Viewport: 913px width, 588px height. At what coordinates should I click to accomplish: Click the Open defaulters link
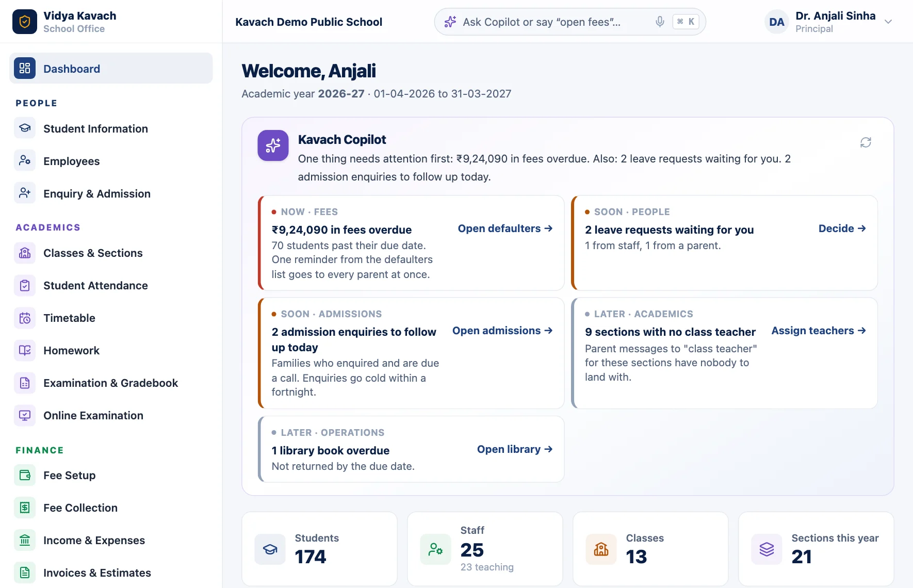pyautogui.click(x=505, y=228)
